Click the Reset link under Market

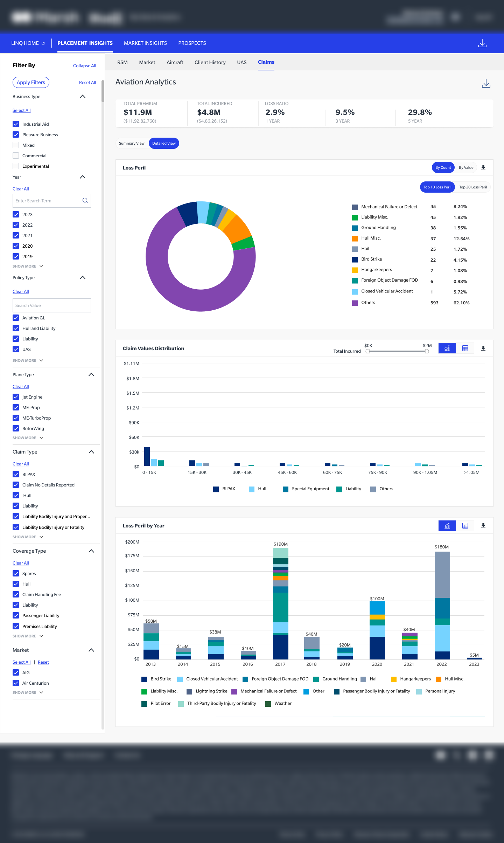[x=43, y=662]
